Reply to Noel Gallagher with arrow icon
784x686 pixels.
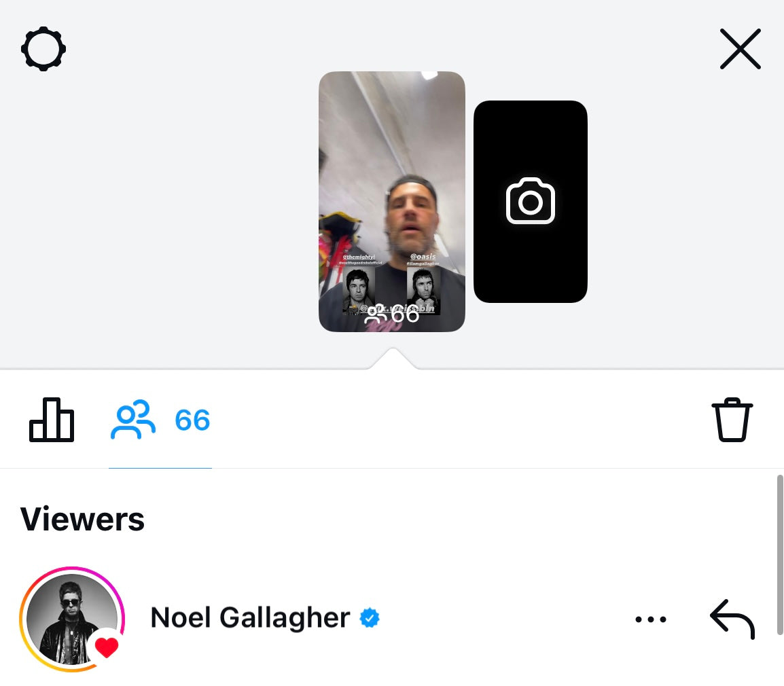(732, 618)
